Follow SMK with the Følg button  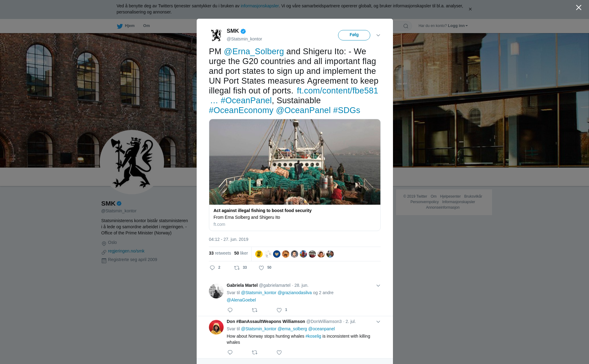pyautogui.click(x=354, y=35)
